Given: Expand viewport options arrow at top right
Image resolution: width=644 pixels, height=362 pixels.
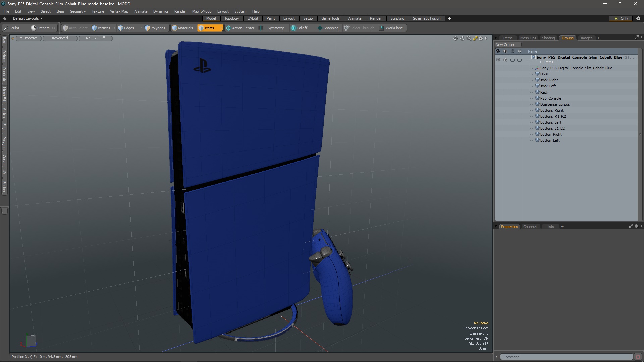Looking at the screenshot, I should pyautogui.click(x=486, y=38).
